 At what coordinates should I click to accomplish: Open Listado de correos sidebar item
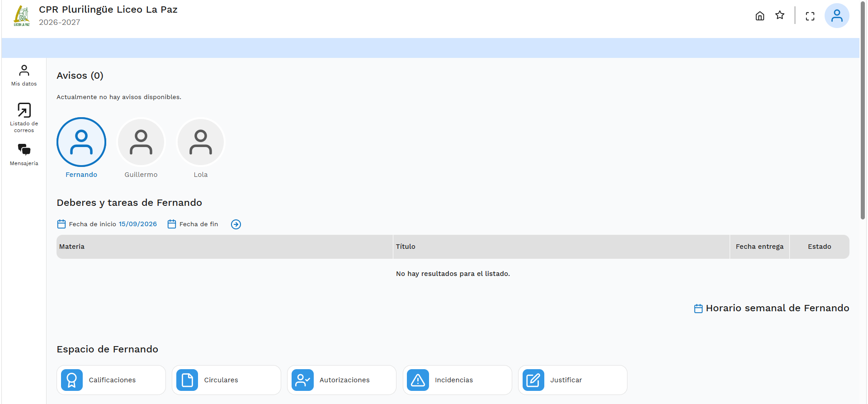pyautogui.click(x=24, y=118)
